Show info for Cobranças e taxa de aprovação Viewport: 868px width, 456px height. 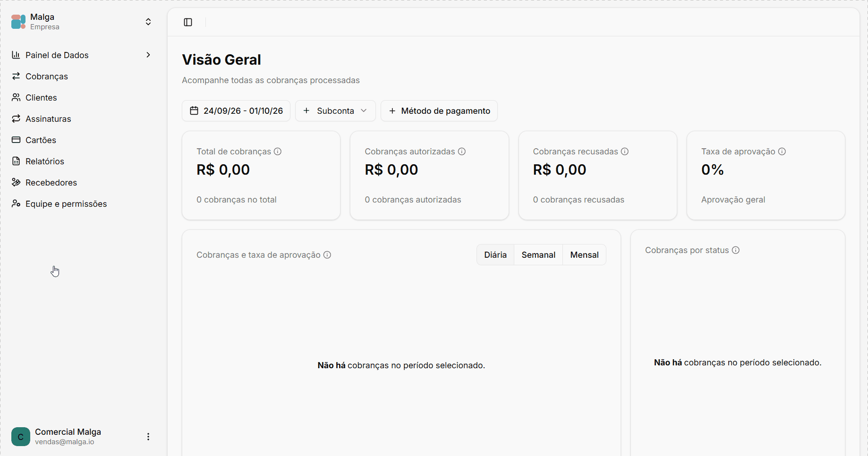[327, 255]
